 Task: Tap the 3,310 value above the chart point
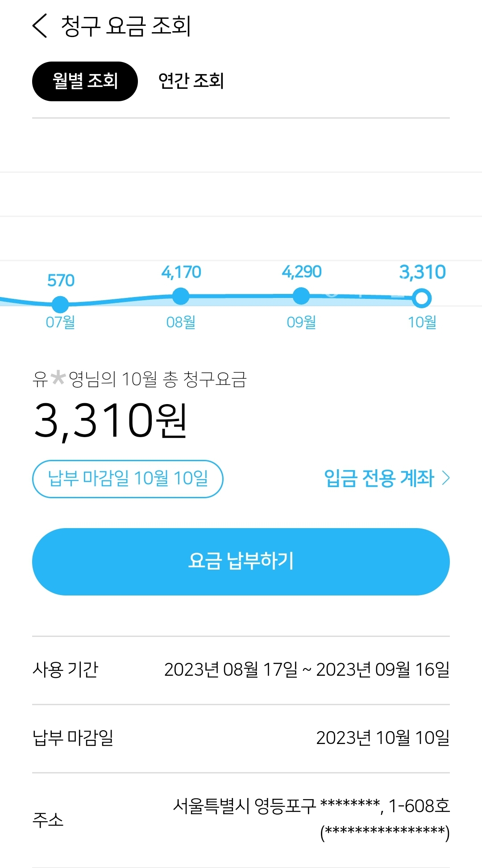pos(422,272)
